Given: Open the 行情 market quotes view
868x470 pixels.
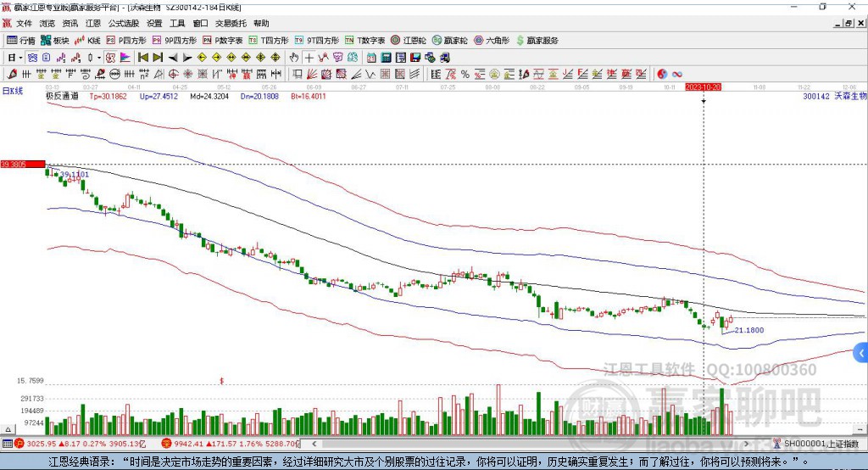Looking at the screenshot, I should (21, 40).
